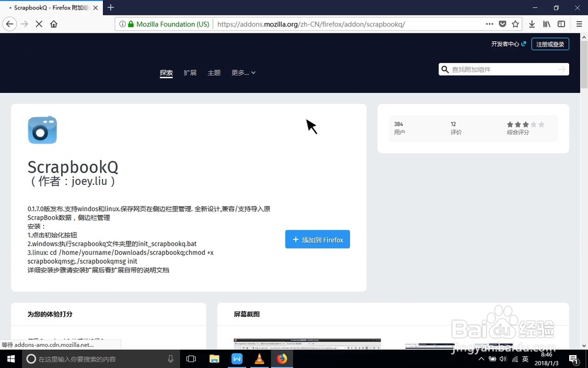Screen dimensions: 588x368
Task: Open the first screenshot thumbnail
Action: 307,344
